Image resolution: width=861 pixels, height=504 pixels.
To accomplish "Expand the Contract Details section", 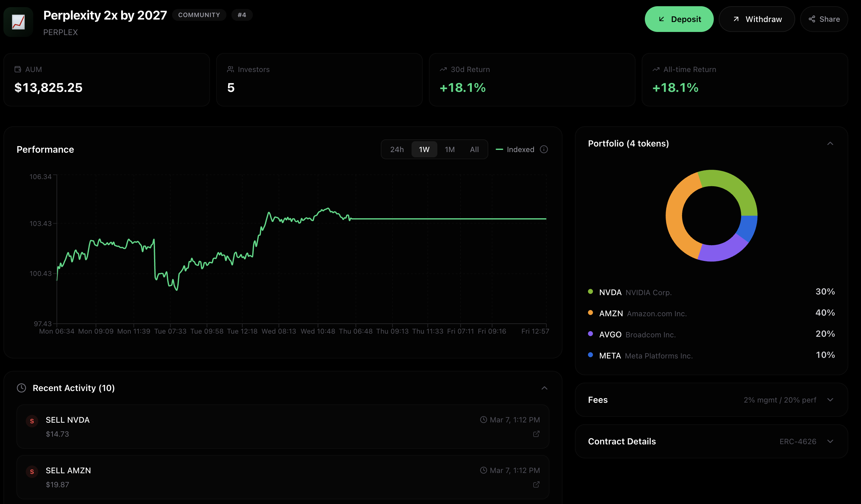I will click(830, 441).
